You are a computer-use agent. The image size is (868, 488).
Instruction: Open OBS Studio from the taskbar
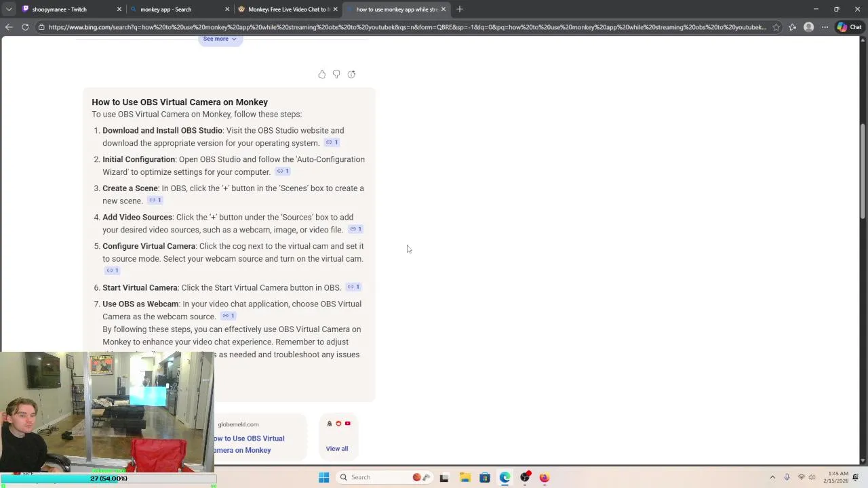pos(525,478)
